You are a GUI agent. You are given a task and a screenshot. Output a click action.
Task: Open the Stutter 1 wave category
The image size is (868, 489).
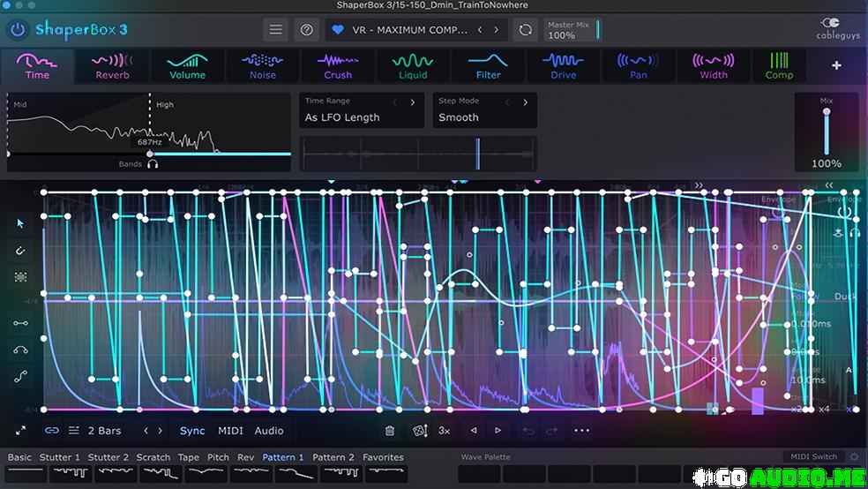[59, 457]
